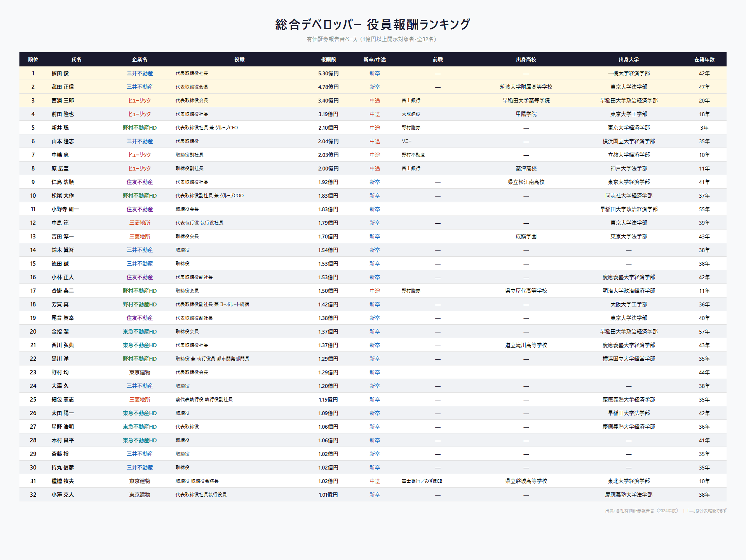746x560 pixels.
Task: Click 筑波大学附属高等学校 high school cell
Action: click(526, 87)
